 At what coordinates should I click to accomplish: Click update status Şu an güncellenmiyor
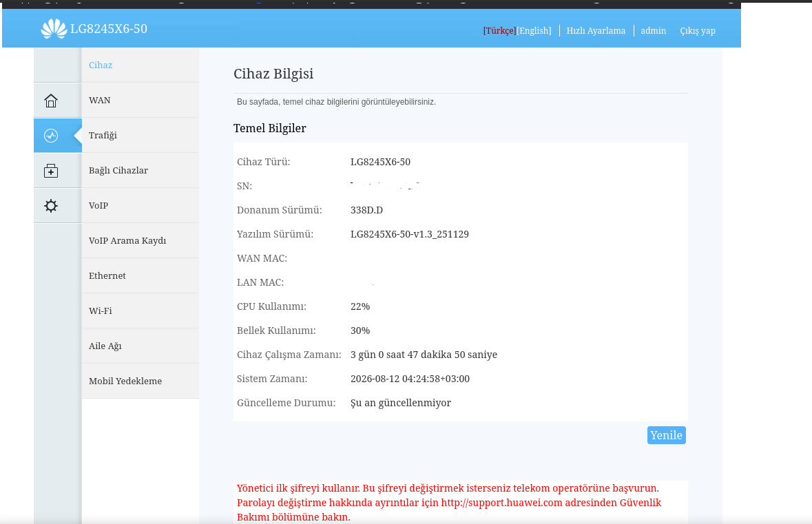pyautogui.click(x=401, y=404)
